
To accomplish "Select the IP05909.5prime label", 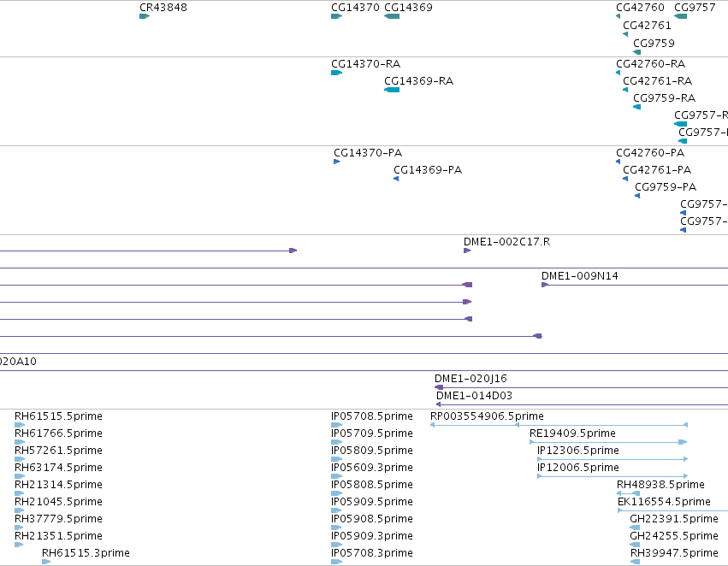I will pos(372,502).
